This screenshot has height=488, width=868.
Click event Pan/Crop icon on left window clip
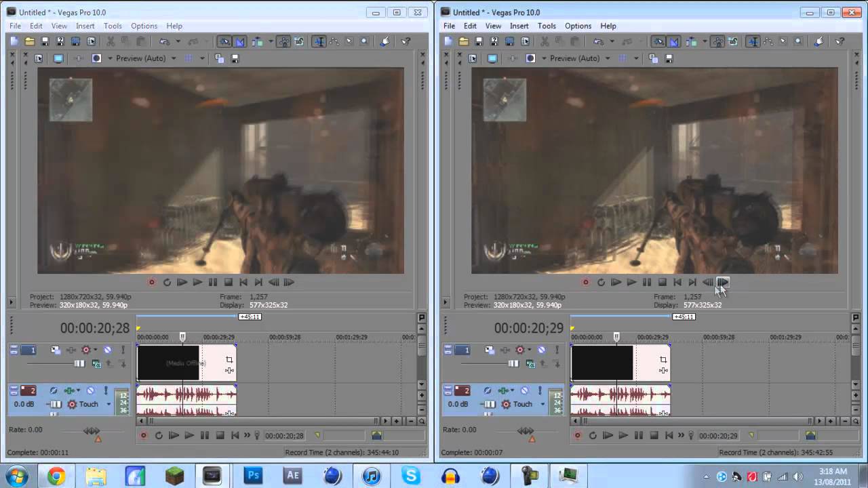click(x=229, y=360)
